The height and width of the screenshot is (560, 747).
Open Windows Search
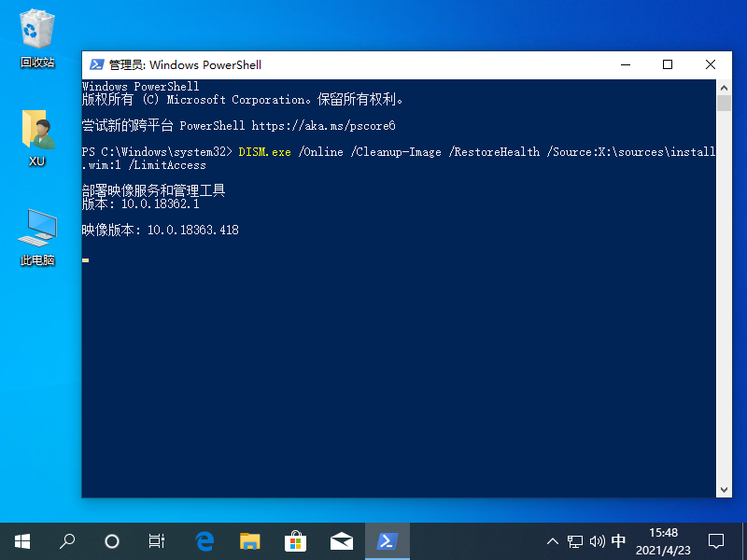[66, 541]
